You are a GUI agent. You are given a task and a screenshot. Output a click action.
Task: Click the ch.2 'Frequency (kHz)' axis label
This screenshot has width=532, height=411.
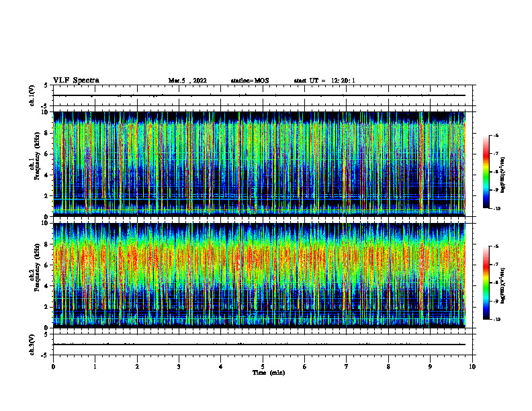tap(37, 267)
